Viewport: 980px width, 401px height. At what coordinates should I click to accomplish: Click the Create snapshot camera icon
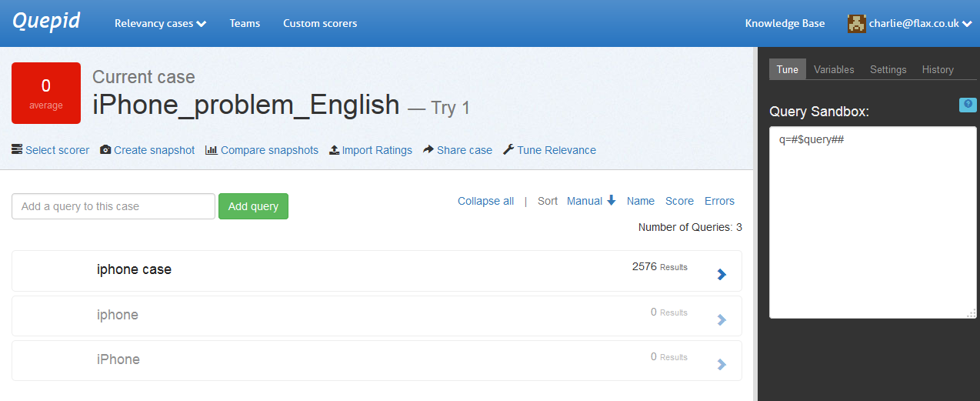click(105, 150)
